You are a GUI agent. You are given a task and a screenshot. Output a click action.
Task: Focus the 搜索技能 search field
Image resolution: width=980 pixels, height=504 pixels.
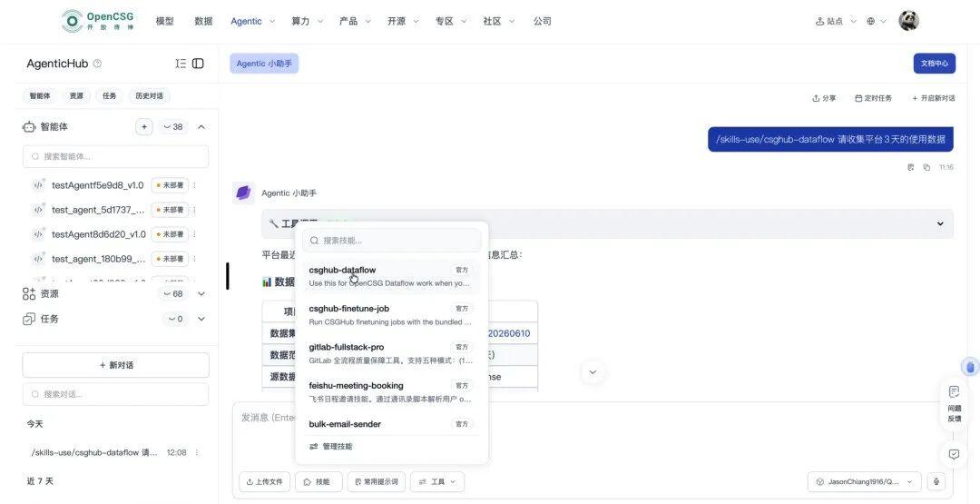click(392, 240)
